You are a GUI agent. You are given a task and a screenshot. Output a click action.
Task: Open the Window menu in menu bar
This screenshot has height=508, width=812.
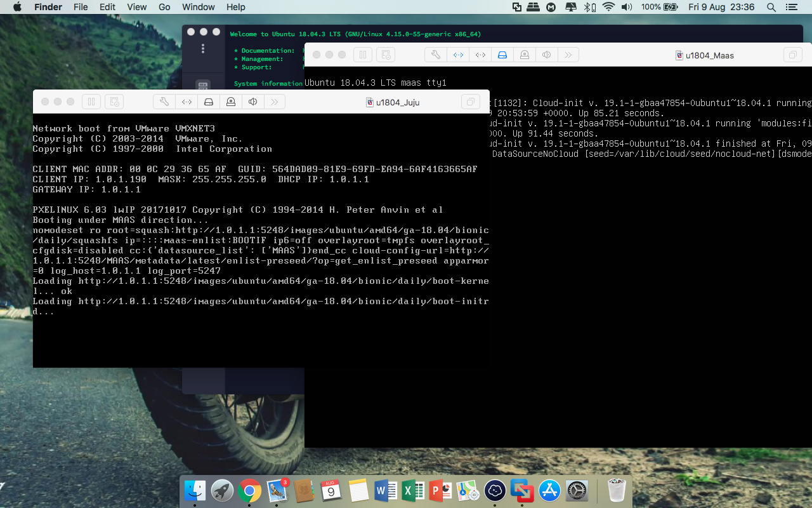198,7
